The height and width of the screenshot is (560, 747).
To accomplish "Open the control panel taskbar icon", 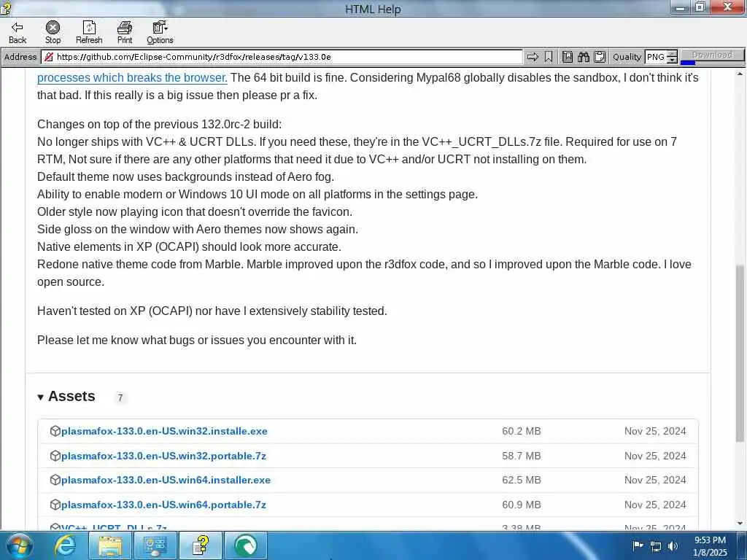I will 155,545.
